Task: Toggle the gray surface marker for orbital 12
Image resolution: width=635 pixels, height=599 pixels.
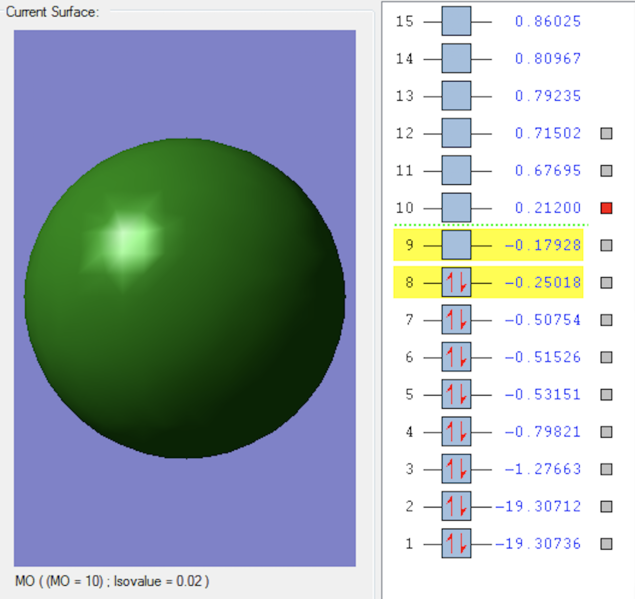Action: pos(606,133)
